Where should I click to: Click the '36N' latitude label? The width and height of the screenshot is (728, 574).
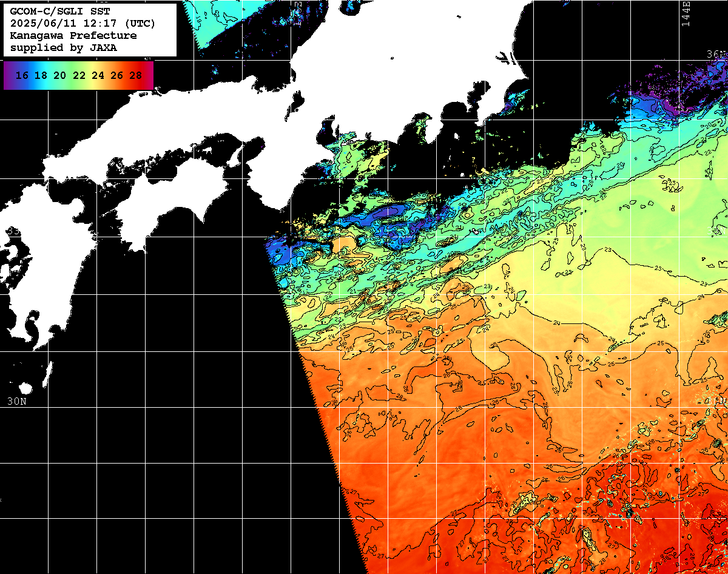[x=716, y=53]
